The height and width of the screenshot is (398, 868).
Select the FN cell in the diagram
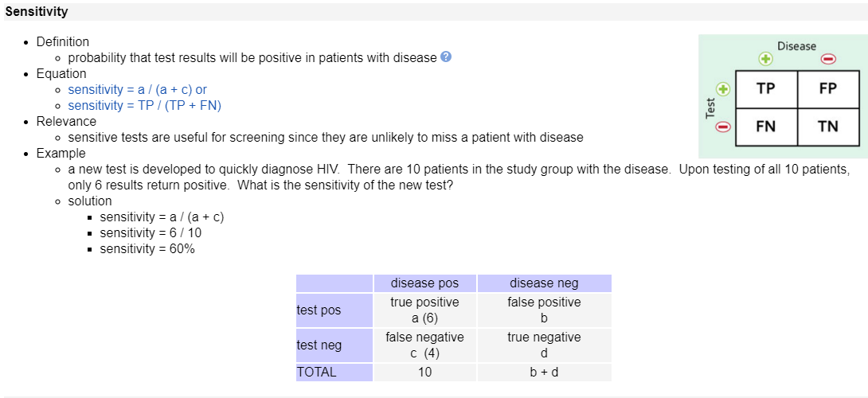click(766, 127)
